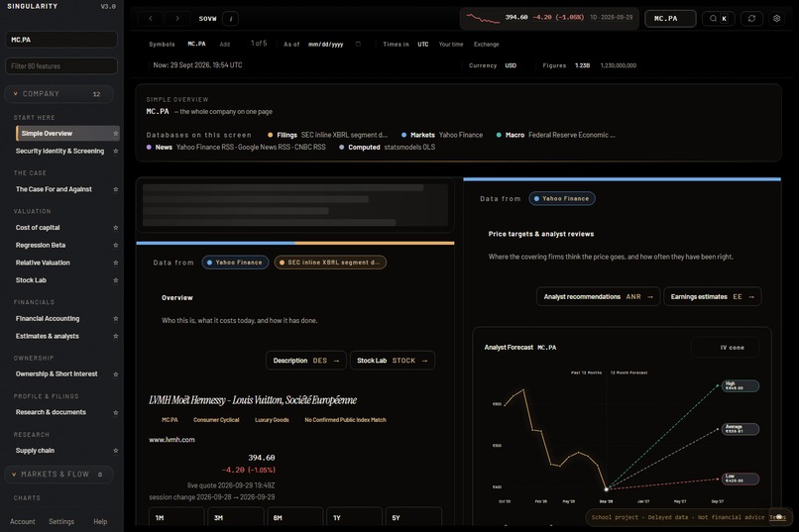Screen dimensions: 799x532
Task: Focus the Filter 80 features box
Action: click(x=61, y=66)
